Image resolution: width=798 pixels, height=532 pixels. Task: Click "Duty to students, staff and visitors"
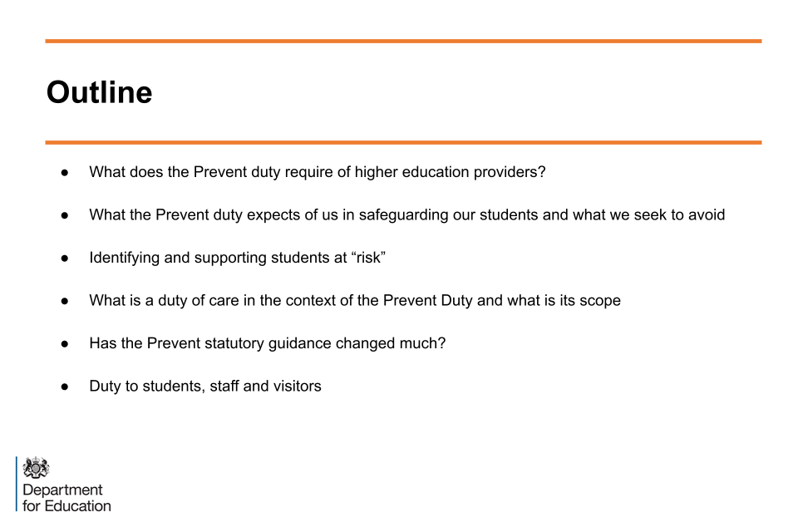pyautogui.click(x=205, y=386)
